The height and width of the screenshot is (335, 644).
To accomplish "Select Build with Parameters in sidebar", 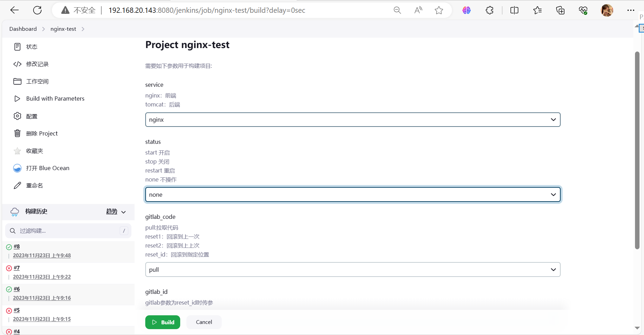I will click(x=55, y=99).
